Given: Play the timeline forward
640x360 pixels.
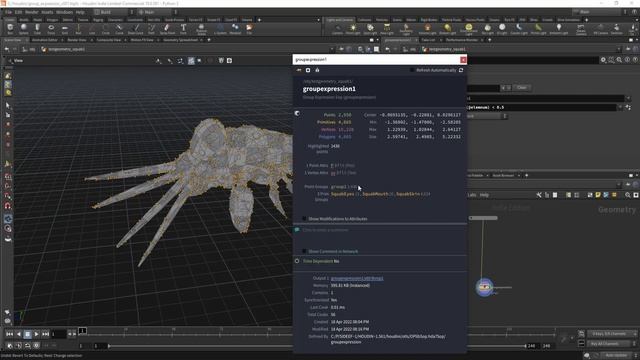Looking at the screenshot, I should (x=36, y=334).
